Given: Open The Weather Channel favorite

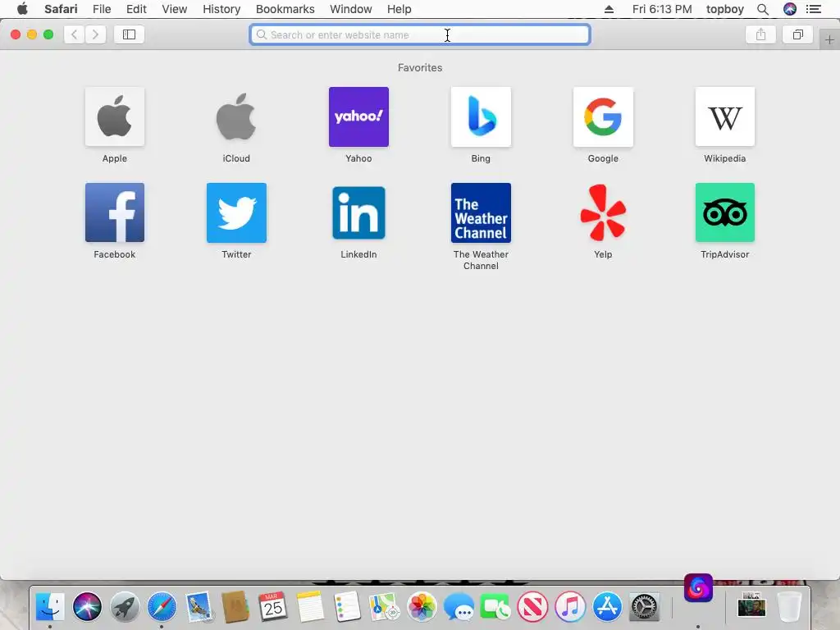Looking at the screenshot, I should (481, 212).
